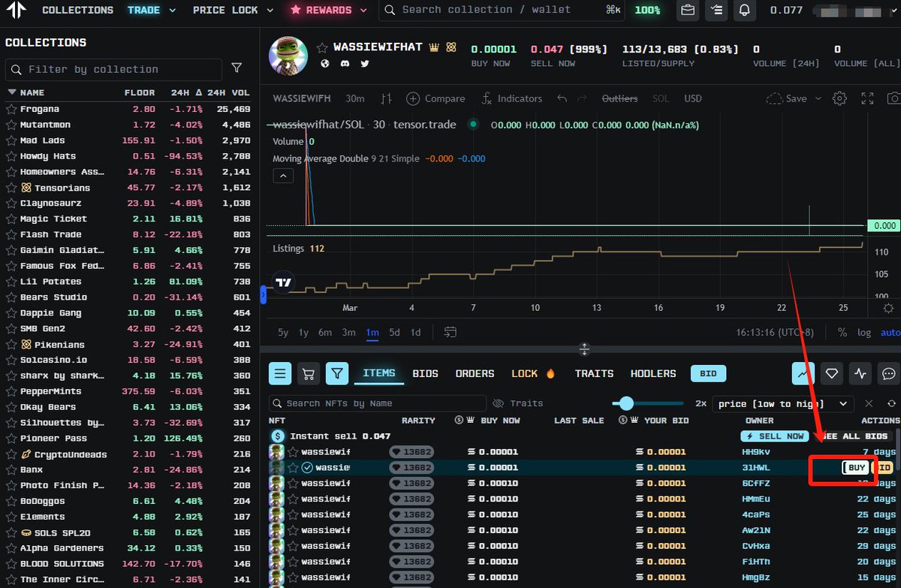
Task: Sort collections by the NAME column
Action: tap(32, 92)
